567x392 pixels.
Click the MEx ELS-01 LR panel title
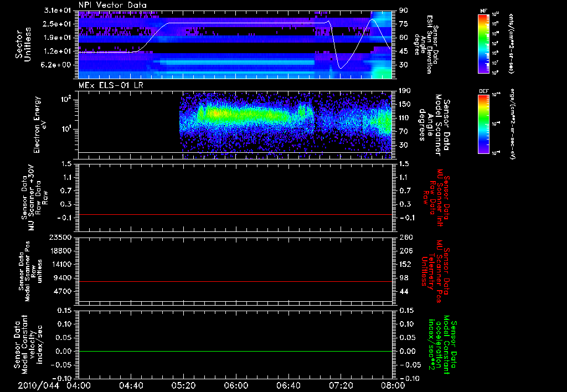click(110, 86)
